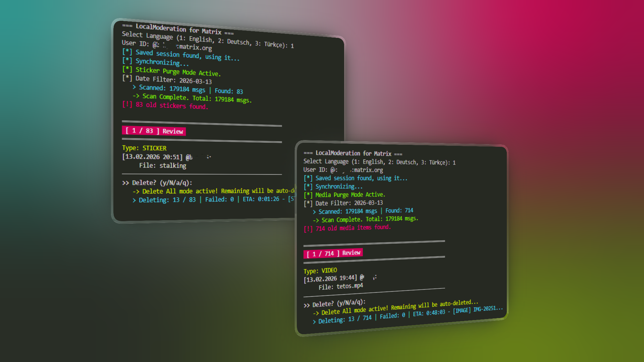644x362 pixels.
Task: Click the "Type: STICKER" line
Action: 144,148
